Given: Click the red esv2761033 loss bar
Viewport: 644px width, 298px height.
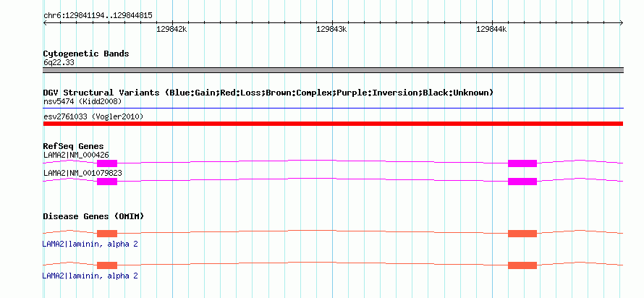Looking at the screenshot, I should pos(333,124).
